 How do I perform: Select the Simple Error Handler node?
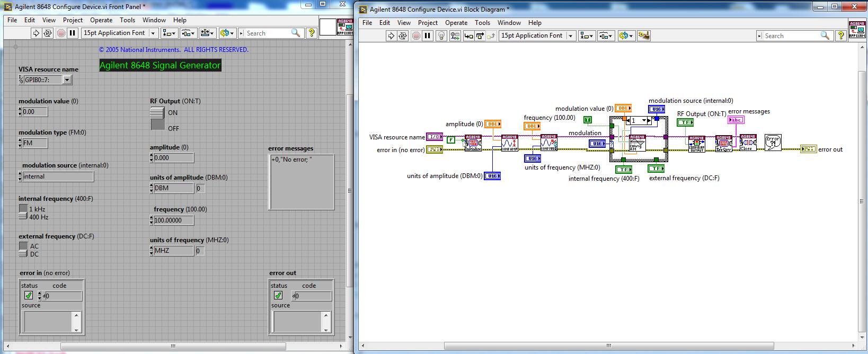773,143
